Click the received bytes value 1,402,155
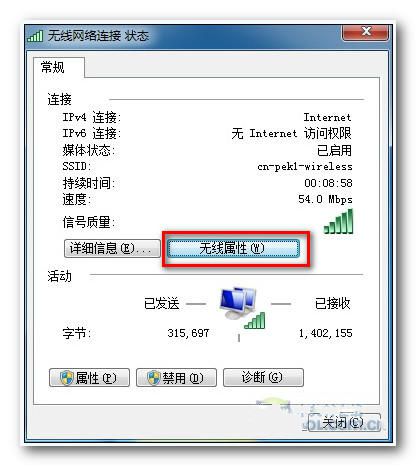 [326, 333]
